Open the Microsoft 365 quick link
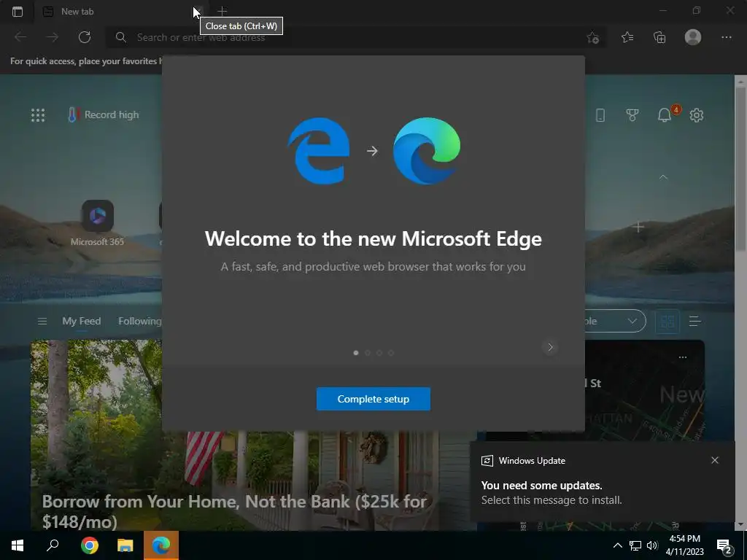This screenshot has width=747, height=560. tap(97, 223)
